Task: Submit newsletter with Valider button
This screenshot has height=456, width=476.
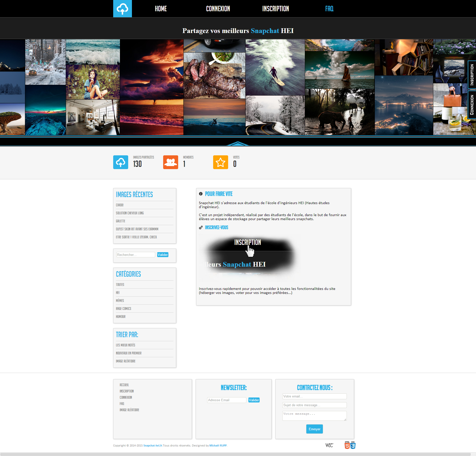Action: 254,400
